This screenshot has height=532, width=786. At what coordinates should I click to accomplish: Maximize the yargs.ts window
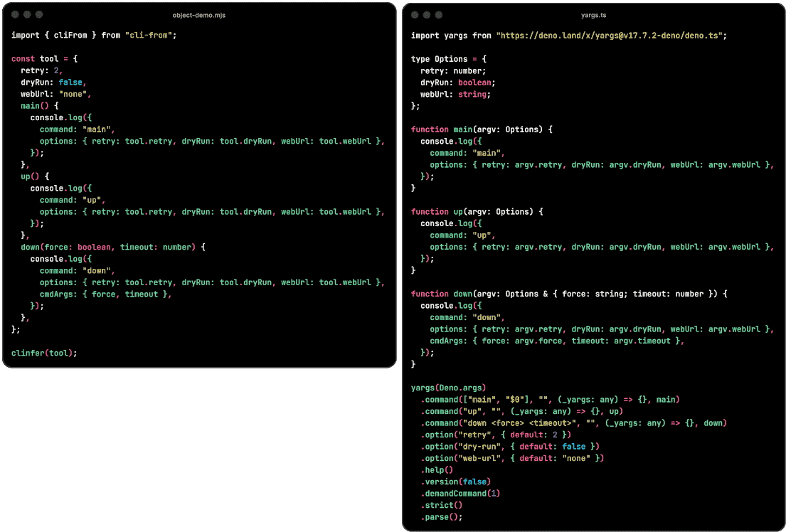point(439,15)
